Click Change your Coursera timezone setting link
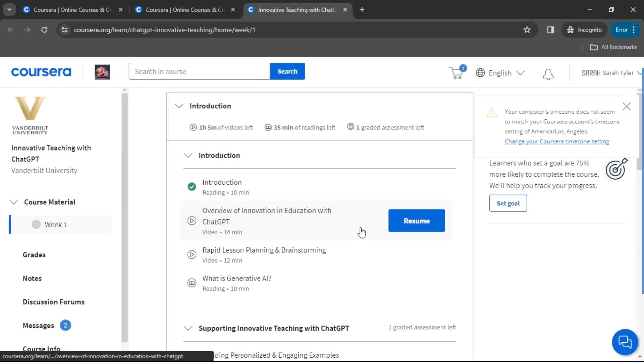Screen dimensions: 644x362 tap(557, 141)
